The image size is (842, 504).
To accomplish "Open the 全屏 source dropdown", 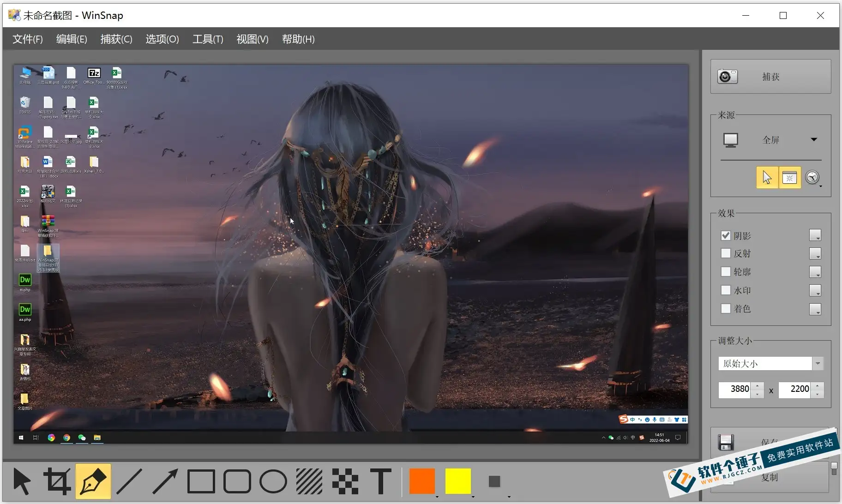I will tap(814, 139).
